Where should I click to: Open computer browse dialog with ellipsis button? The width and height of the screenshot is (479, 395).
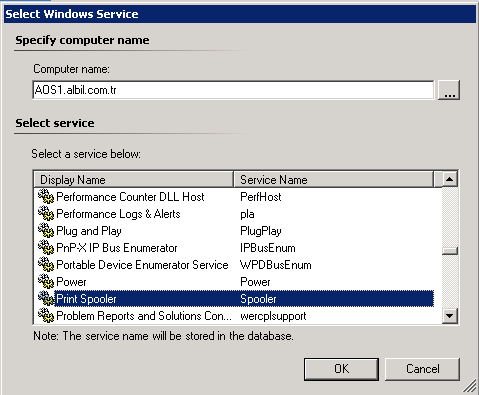pos(449,90)
